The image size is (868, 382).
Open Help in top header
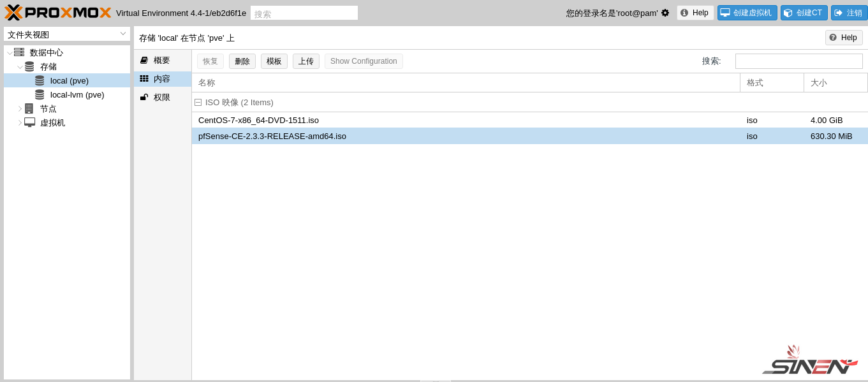(695, 13)
